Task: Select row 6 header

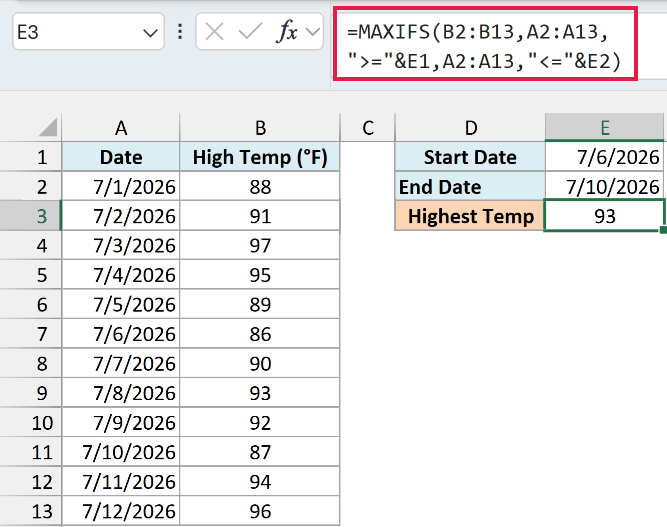Action: (31, 305)
